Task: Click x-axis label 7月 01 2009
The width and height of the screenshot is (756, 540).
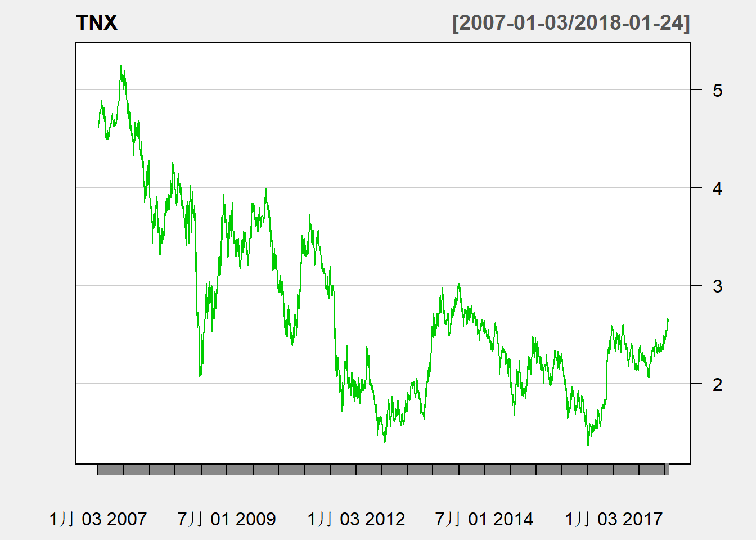Action: (x=227, y=519)
